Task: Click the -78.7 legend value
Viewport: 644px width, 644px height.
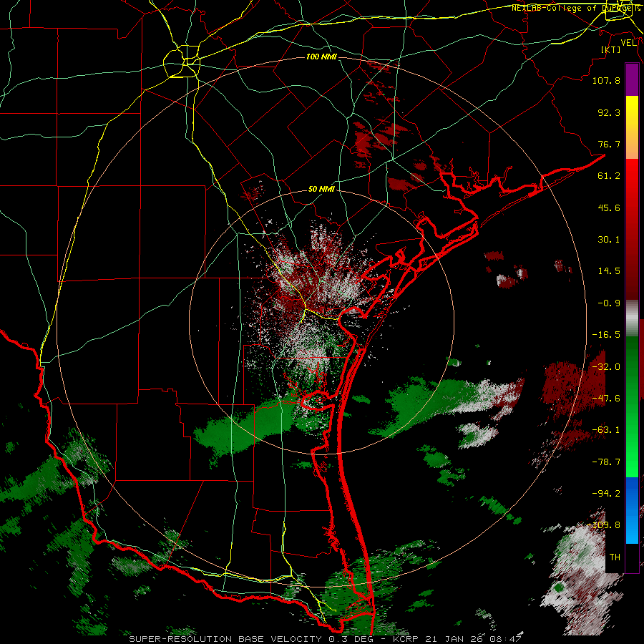Action: [x=606, y=462]
